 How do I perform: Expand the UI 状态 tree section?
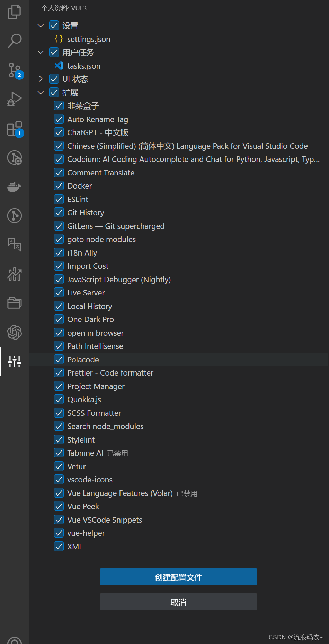(x=41, y=79)
